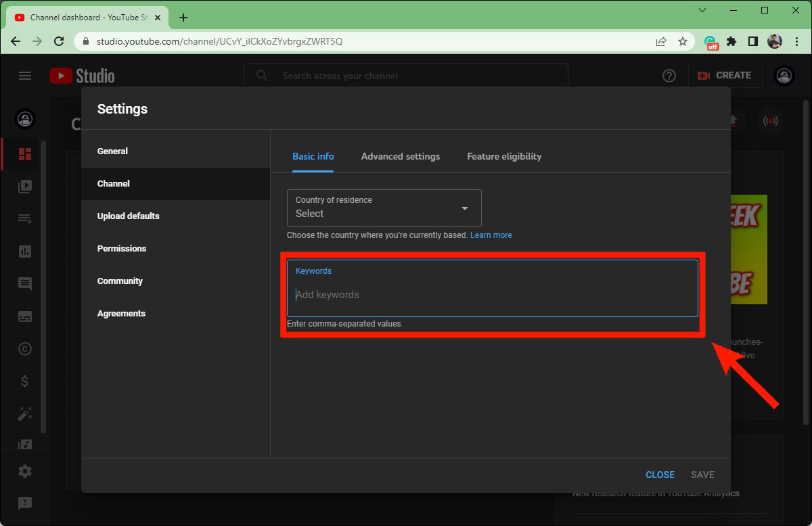Open the Subtitles icon in sidebar
The image size is (812, 526).
coord(25,316)
